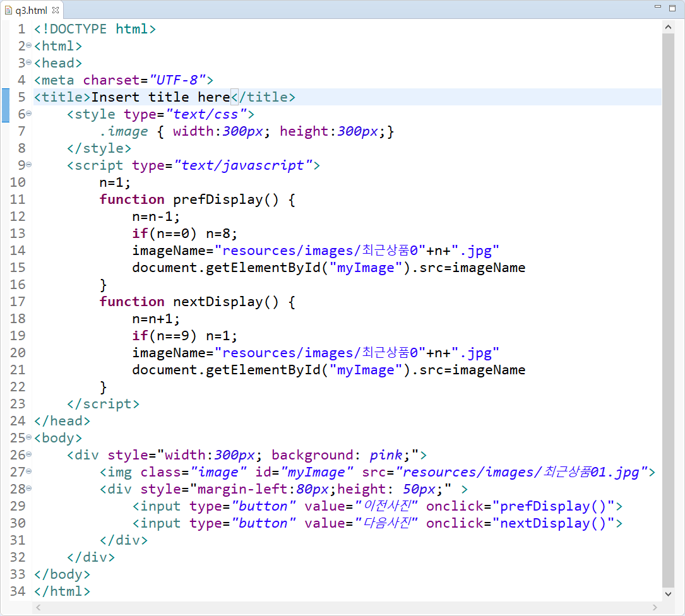Click the 'pink' background value
The height and width of the screenshot is (616, 685).
click(x=386, y=455)
